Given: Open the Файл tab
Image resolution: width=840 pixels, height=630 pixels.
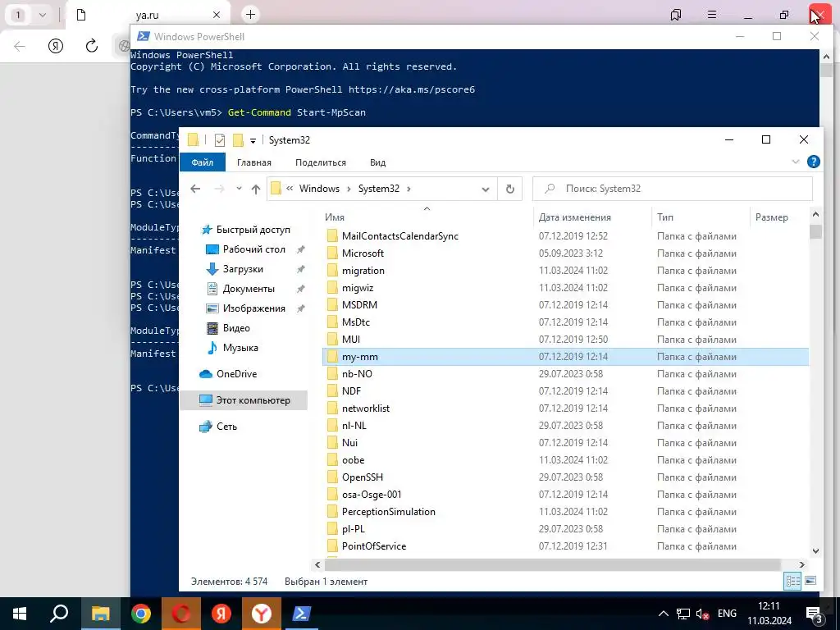Looking at the screenshot, I should [203, 162].
